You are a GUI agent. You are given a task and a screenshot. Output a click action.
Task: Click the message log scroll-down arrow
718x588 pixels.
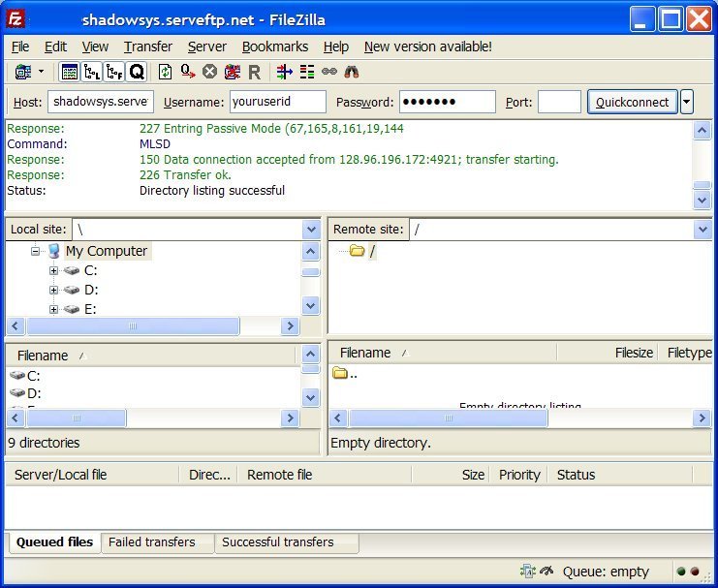pos(702,201)
